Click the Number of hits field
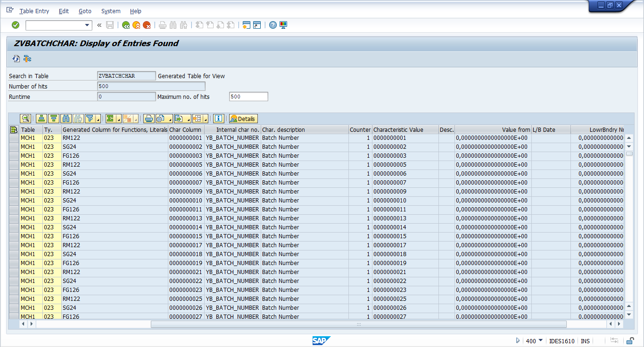This screenshot has width=644, height=347. (151, 86)
